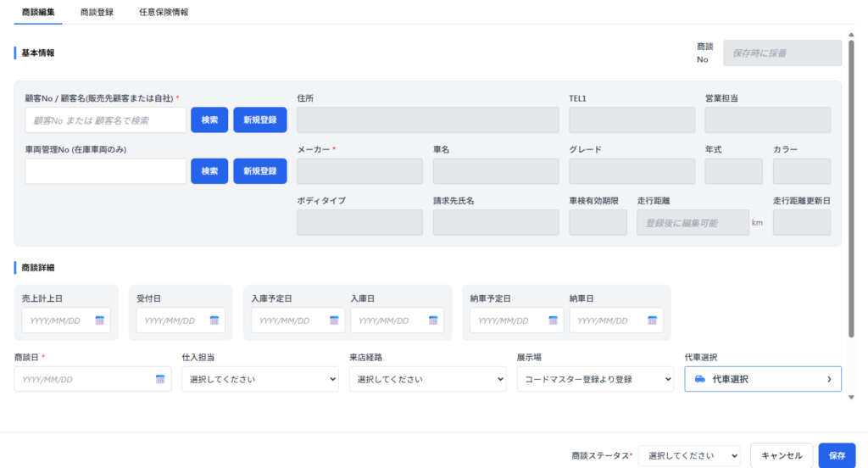Click the 顧客No / 顧客名 search input field

tap(105, 120)
